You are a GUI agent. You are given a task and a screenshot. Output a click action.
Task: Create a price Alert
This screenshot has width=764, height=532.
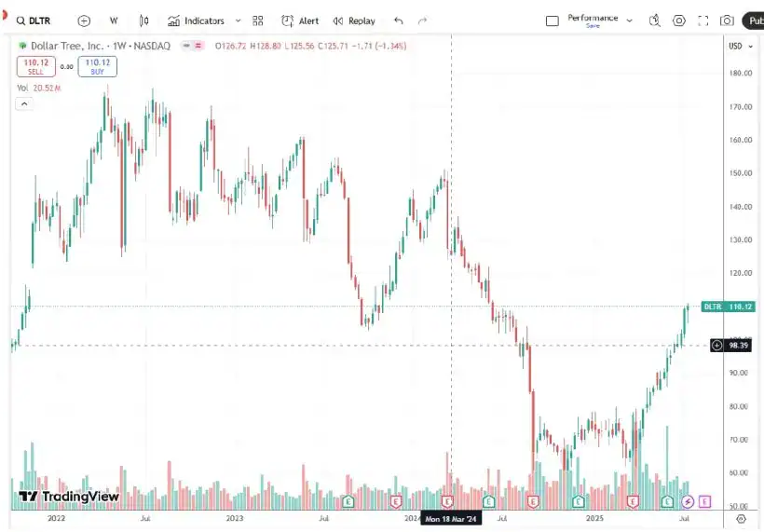300,20
